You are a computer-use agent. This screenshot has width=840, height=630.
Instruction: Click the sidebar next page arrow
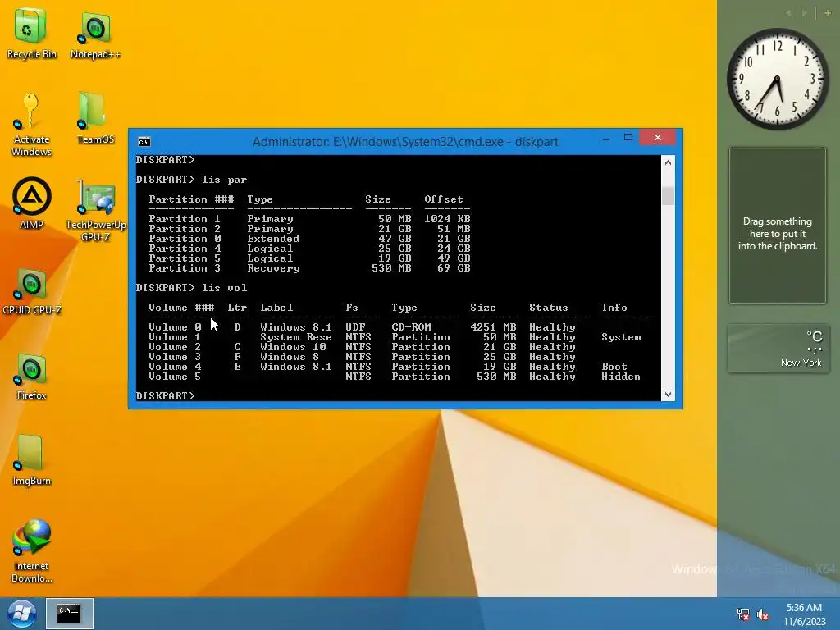click(805, 13)
